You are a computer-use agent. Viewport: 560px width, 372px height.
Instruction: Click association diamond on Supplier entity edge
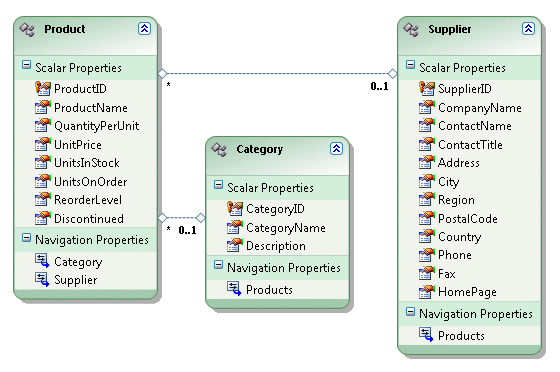[392, 74]
